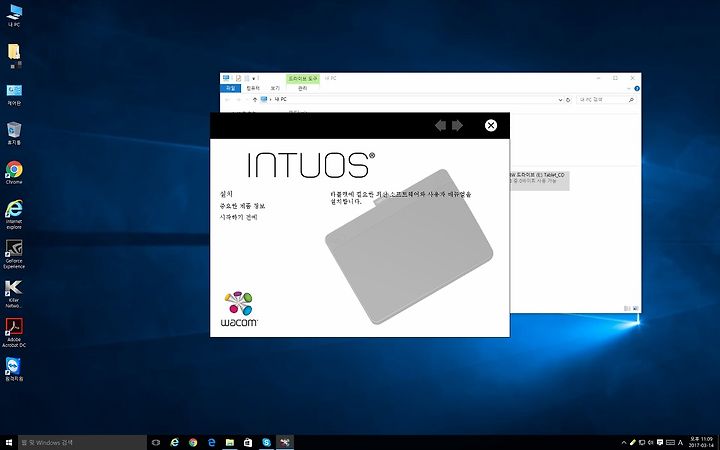
Task: Click the magnifier icon in Explorer search box
Action: [x=631, y=100]
